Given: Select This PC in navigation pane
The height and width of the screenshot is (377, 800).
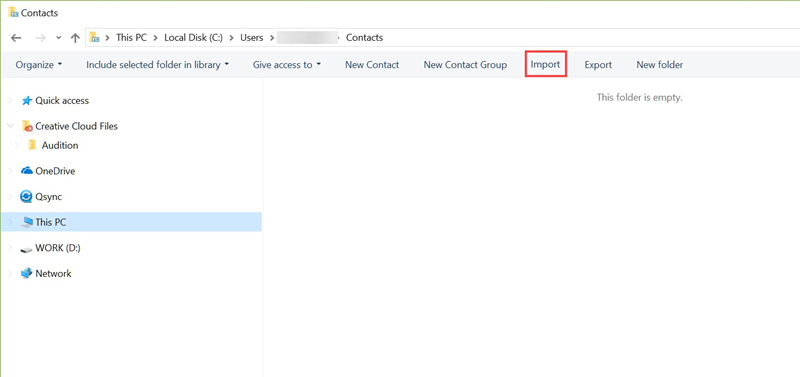Looking at the screenshot, I should click(51, 222).
